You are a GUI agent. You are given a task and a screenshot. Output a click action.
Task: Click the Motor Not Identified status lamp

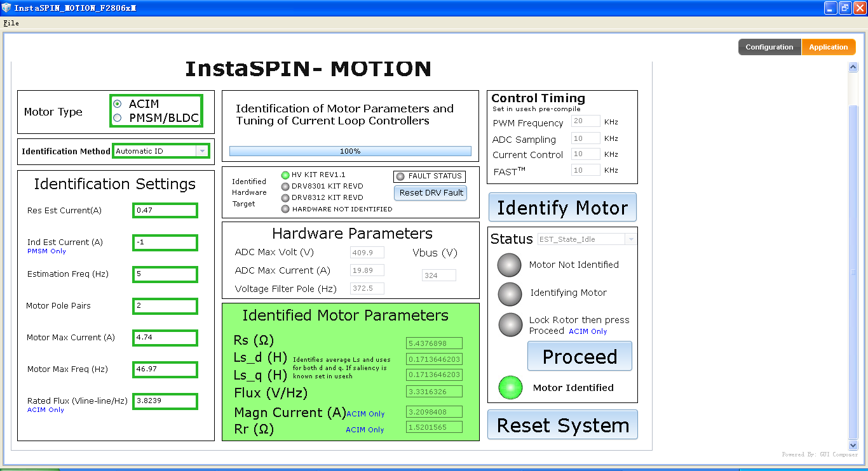[509, 265]
